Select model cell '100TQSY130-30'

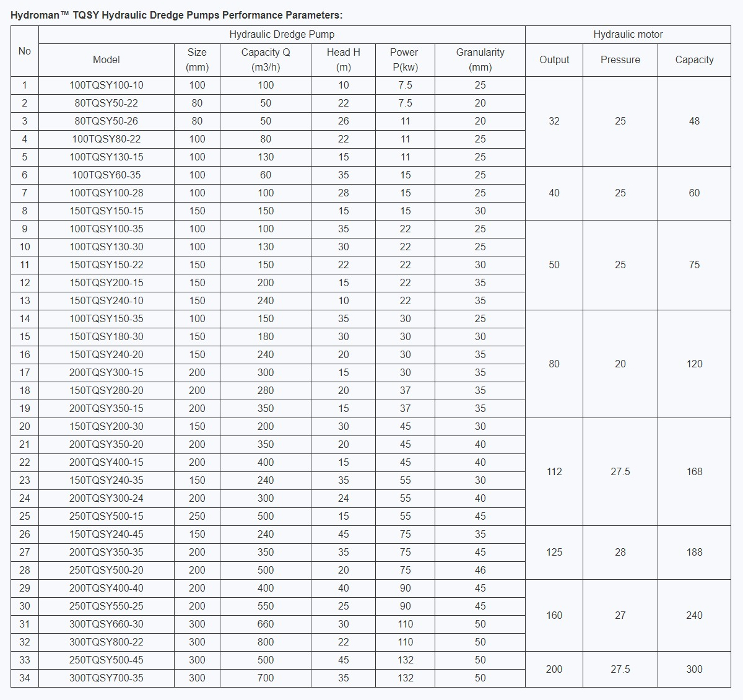click(106, 247)
